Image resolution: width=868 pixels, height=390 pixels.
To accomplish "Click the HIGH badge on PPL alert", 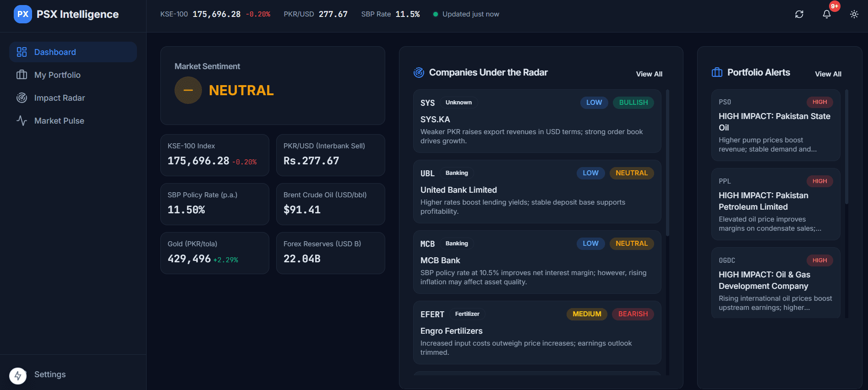I will click(x=819, y=181).
